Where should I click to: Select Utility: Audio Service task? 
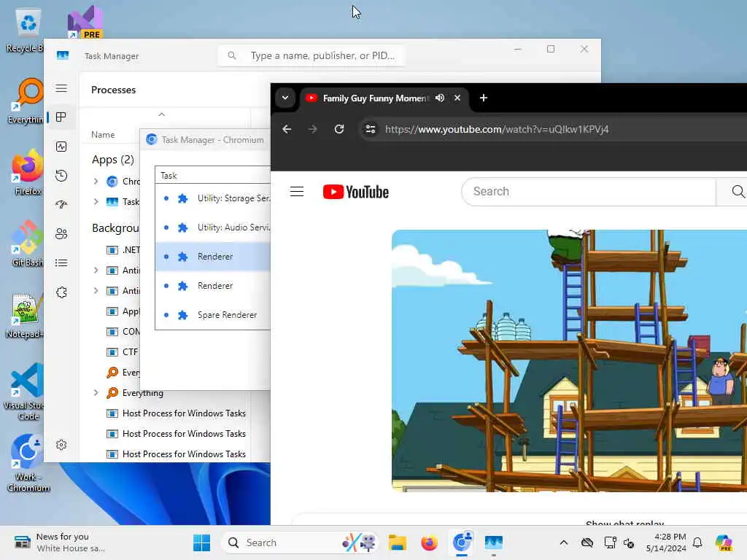pyautogui.click(x=213, y=227)
